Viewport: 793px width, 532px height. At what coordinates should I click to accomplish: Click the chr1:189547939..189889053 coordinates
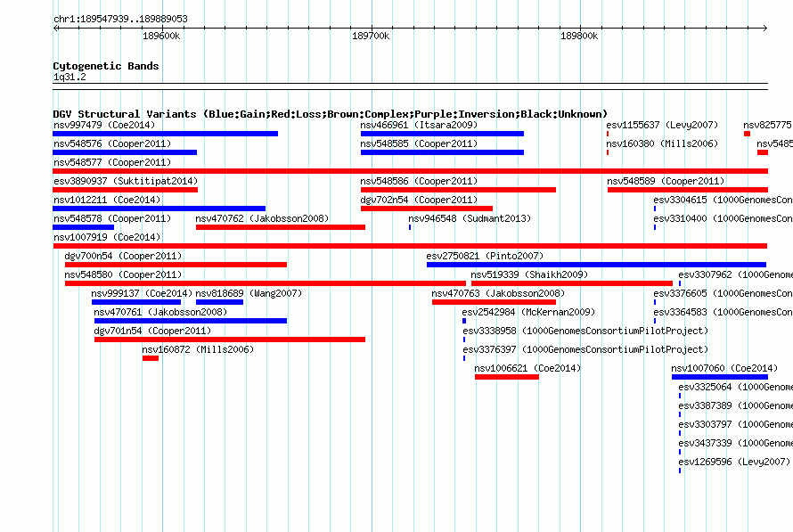pyautogui.click(x=120, y=19)
